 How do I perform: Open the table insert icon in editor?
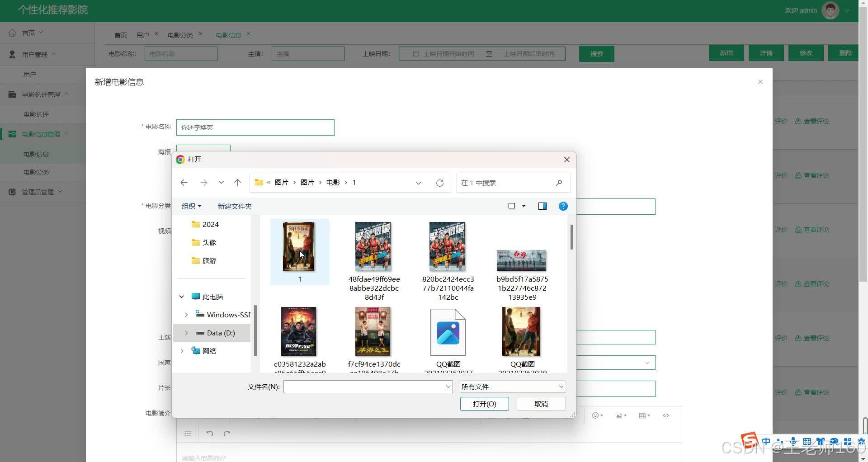644,415
